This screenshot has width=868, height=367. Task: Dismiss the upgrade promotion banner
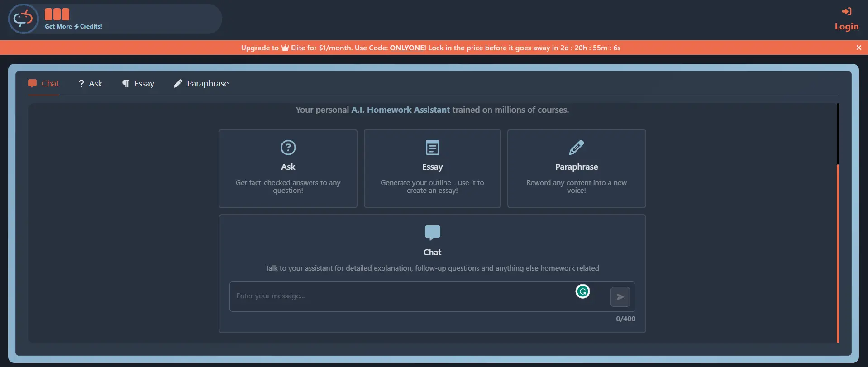[x=858, y=48]
